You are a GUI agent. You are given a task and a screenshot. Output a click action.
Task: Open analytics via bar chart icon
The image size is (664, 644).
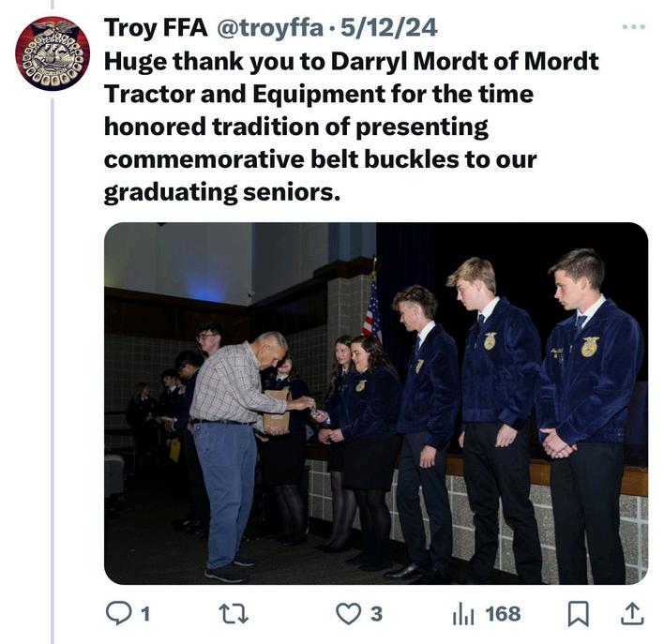[x=463, y=614]
